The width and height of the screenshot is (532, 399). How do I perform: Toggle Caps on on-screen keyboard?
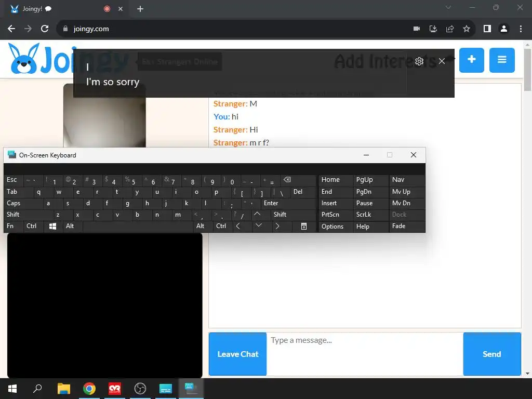[24, 203]
